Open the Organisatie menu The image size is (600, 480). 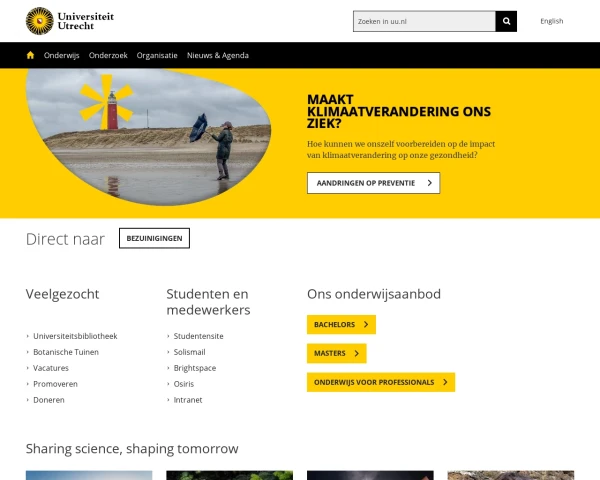pyautogui.click(x=157, y=56)
